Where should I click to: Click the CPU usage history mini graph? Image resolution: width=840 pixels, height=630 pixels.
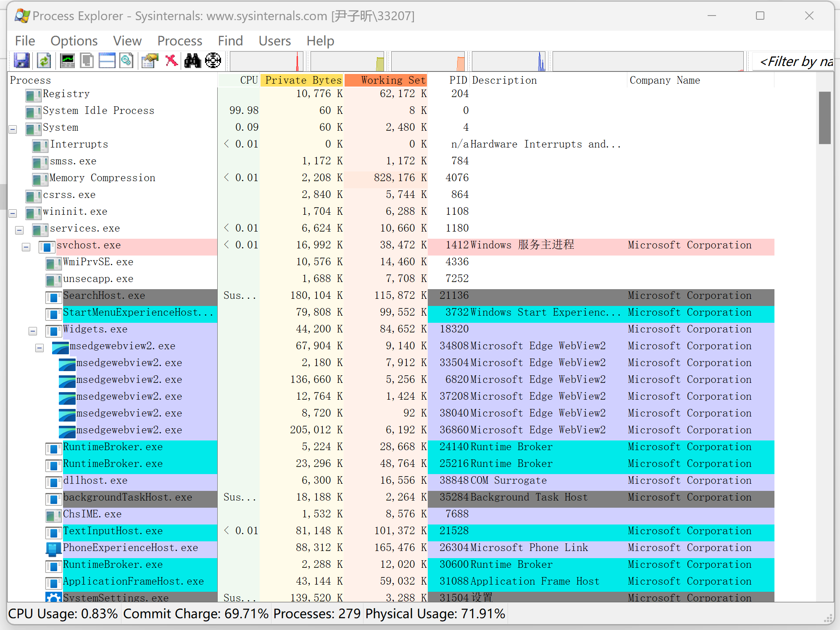point(266,61)
